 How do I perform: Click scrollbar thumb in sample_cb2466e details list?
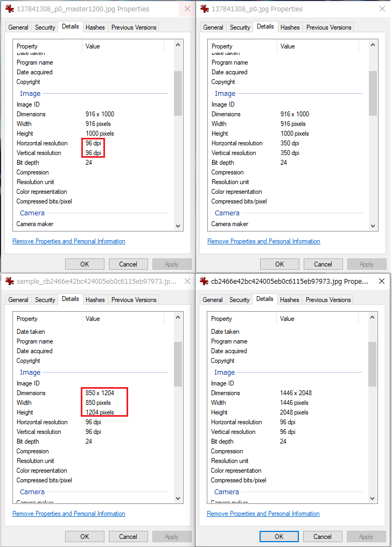pyautogui.click(x=178, y=364)
